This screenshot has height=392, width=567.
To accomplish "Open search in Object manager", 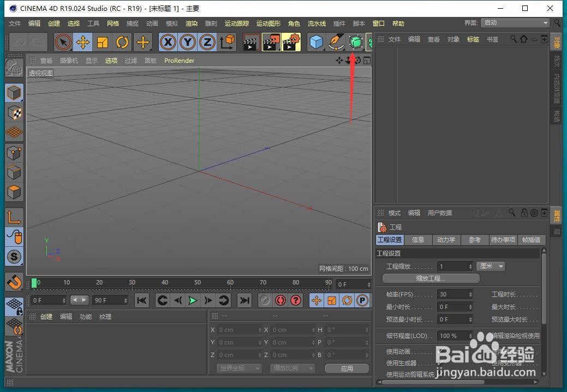I will [x=513, y=39].
